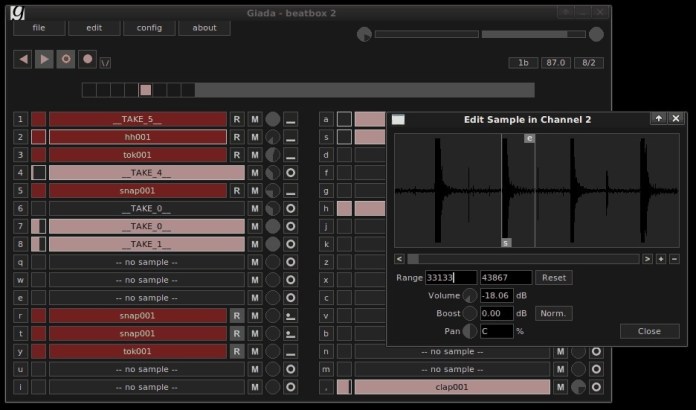
Task: Click volume knob of channel 1
Action: (x=273, y=119)
